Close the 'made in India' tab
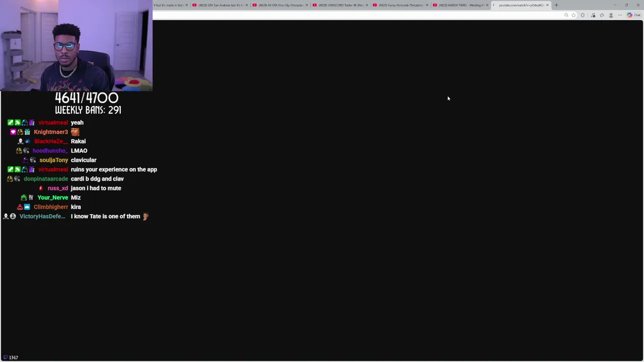The image size is (644, 362). coord(187,5)
